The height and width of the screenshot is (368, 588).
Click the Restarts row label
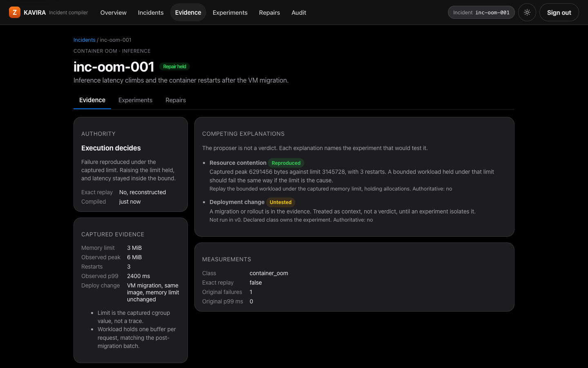[92, 267]
